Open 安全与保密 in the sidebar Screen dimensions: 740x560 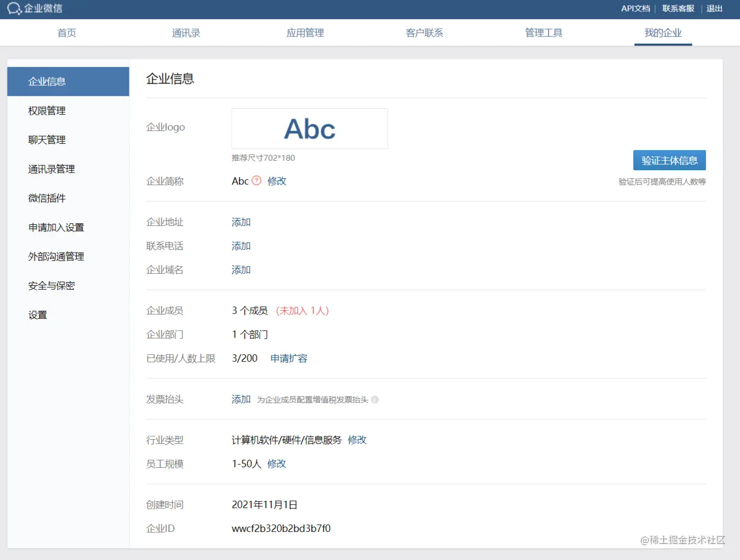(x=68, y=286)
